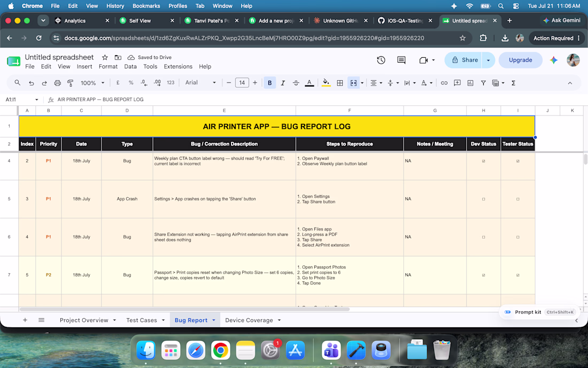Open horizontal align dropdown
The height and width of the screenshot is (368, 588).
pos(376,83)
